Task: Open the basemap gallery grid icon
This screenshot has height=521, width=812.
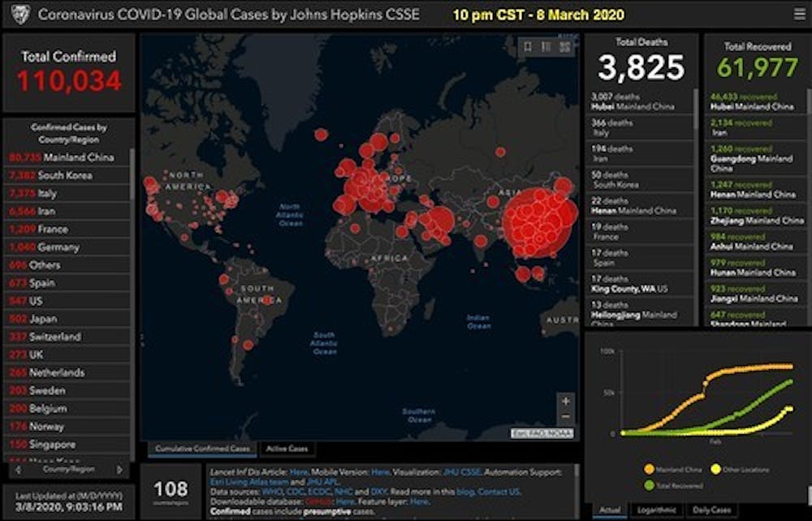Action: click(564, 47)
